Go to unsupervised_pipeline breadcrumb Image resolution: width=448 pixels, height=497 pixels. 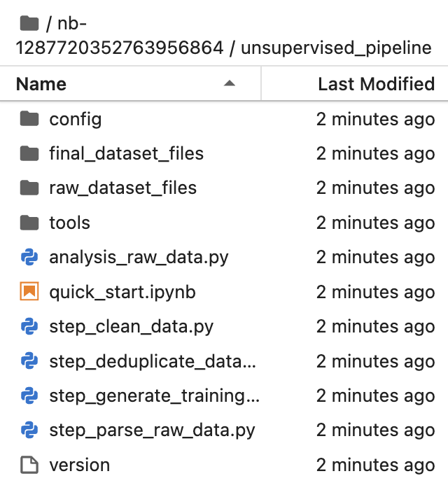click(x=336, y=48)
